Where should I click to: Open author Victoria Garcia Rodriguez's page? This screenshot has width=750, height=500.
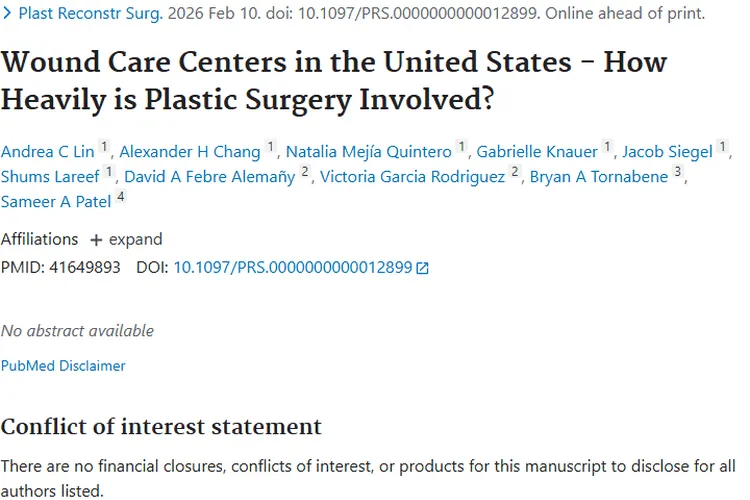pyautogui.click(x=412, y=177)
